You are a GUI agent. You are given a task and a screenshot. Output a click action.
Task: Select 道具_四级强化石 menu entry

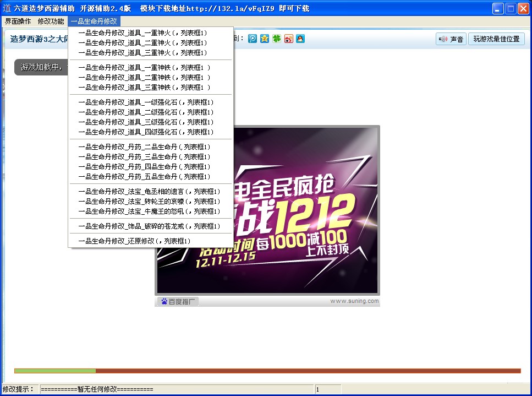click(146, 132)
